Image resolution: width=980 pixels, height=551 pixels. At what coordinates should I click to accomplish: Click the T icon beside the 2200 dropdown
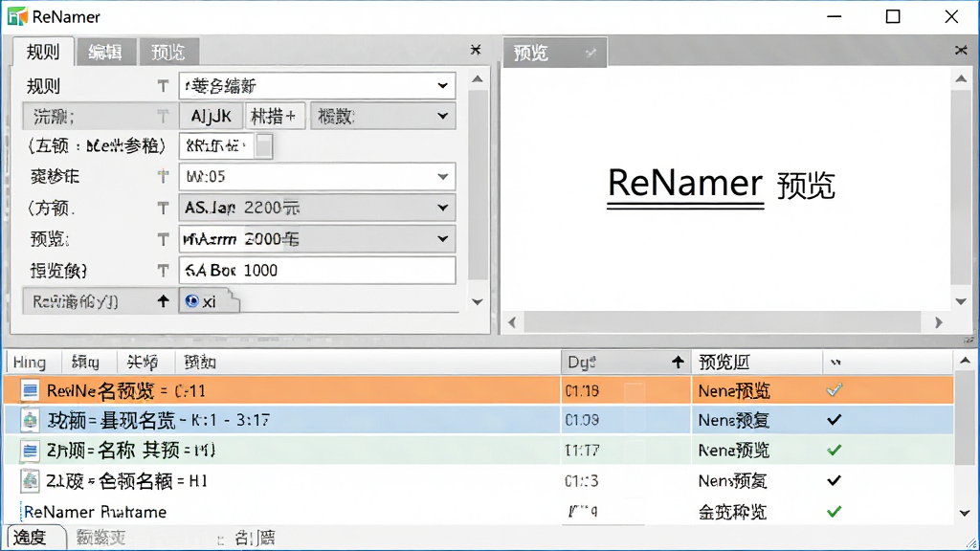point(163,208)
